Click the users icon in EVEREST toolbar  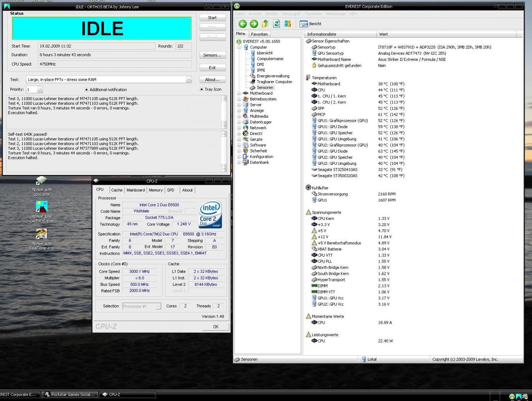[x=288, y=24]
